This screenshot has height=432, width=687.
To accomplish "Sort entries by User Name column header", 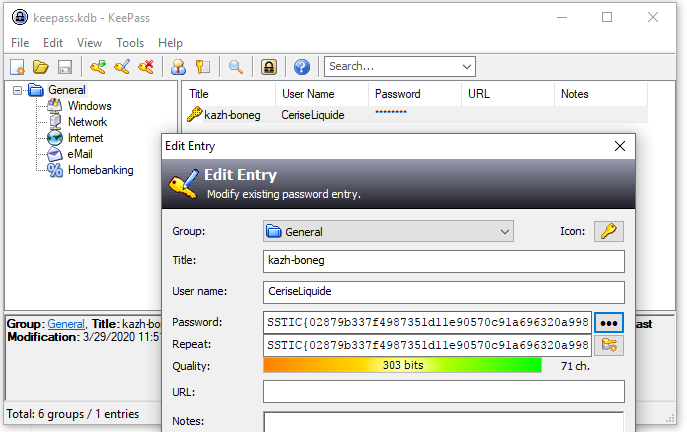I will [x=322, y=94].
